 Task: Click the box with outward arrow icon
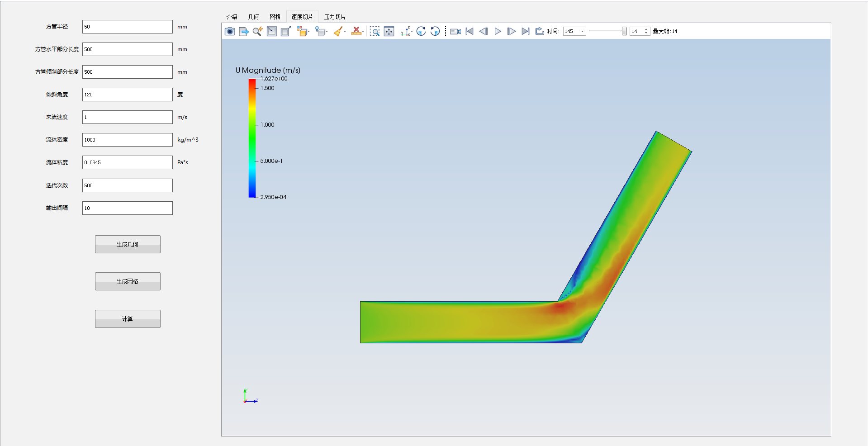285,31
